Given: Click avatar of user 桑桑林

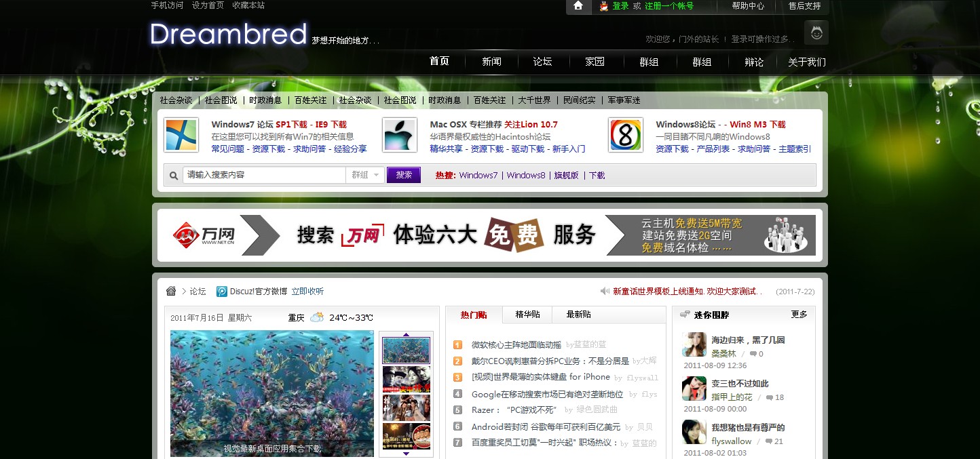Looking at the screenshot, I should click(694, 344).
